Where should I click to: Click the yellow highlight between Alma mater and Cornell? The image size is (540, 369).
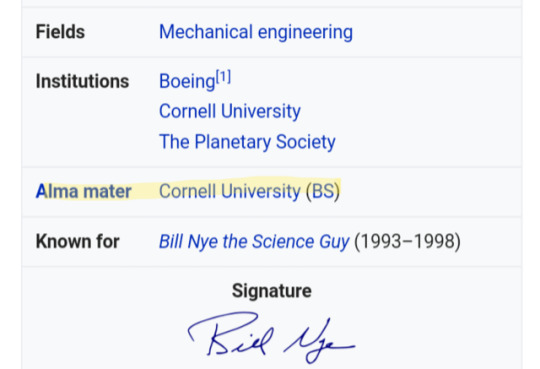[x=145, y=191]
